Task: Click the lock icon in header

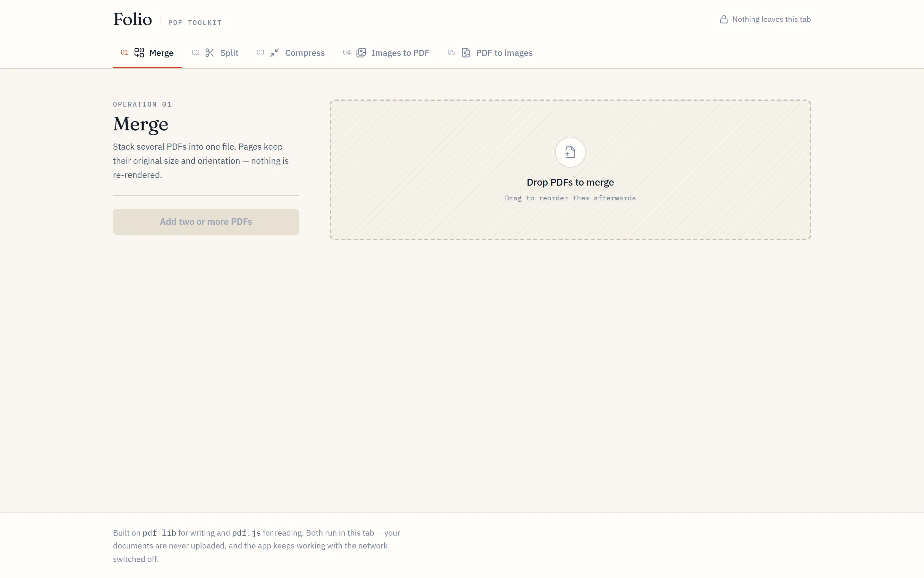Action: pos(723,20)
